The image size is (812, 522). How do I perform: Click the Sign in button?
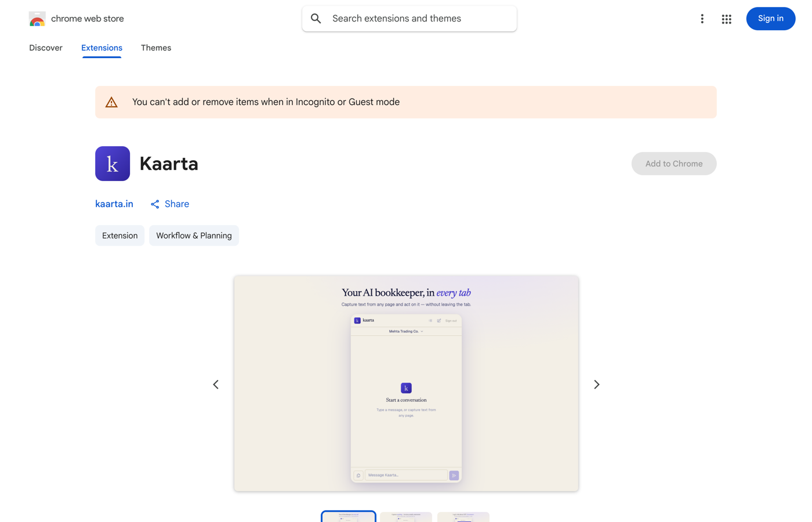coord(770,19)
